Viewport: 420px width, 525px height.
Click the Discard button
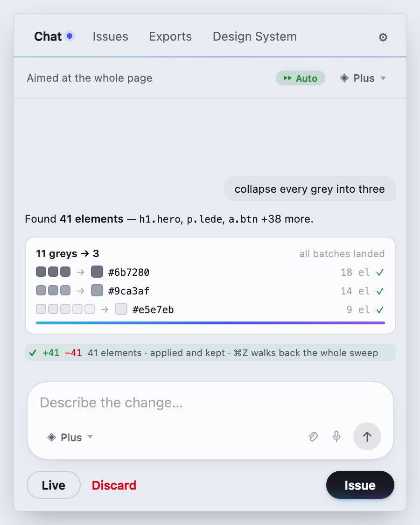click(x=114, y=485)
